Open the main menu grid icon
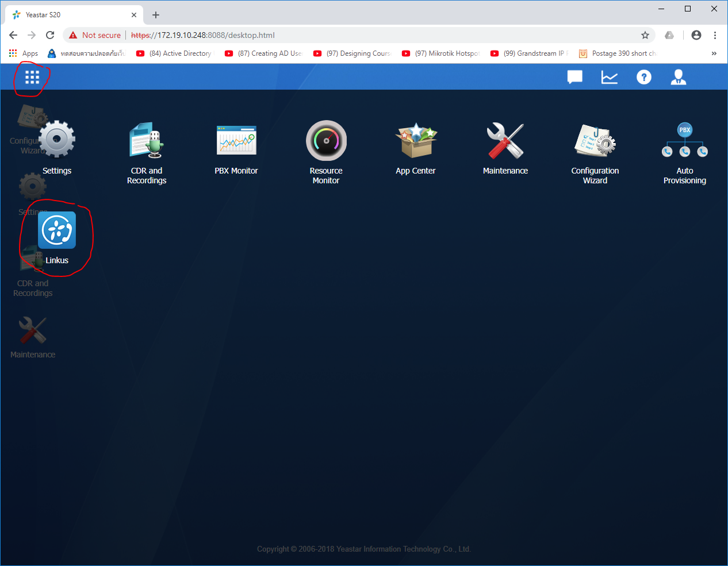Viewport: 728px width, 566px height. (x=32, y=78)
